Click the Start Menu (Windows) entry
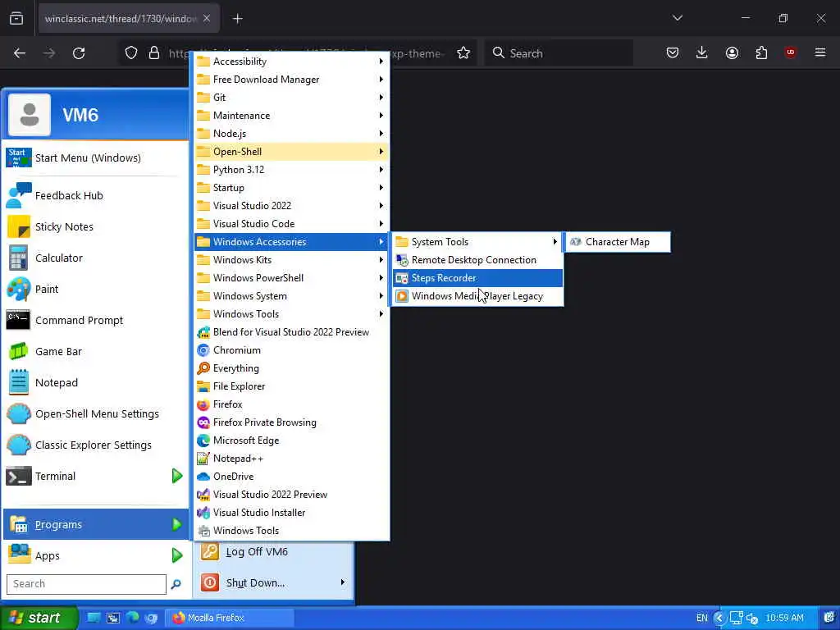This screenshot has height=630, width=840. (95, 158)
